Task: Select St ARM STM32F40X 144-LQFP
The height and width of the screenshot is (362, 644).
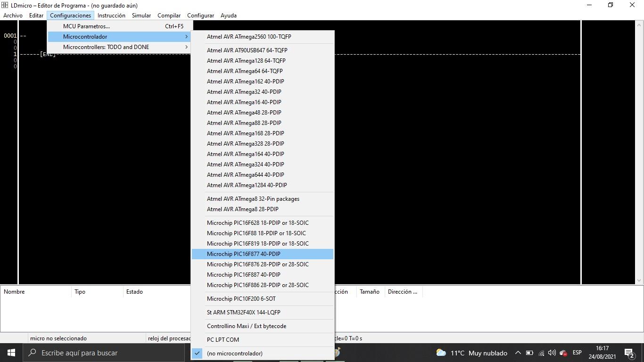Action: click(263, 313)
